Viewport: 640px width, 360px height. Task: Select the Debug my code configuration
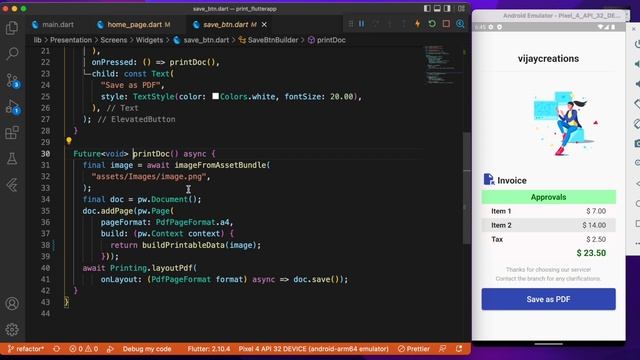[x=147, y=349]
